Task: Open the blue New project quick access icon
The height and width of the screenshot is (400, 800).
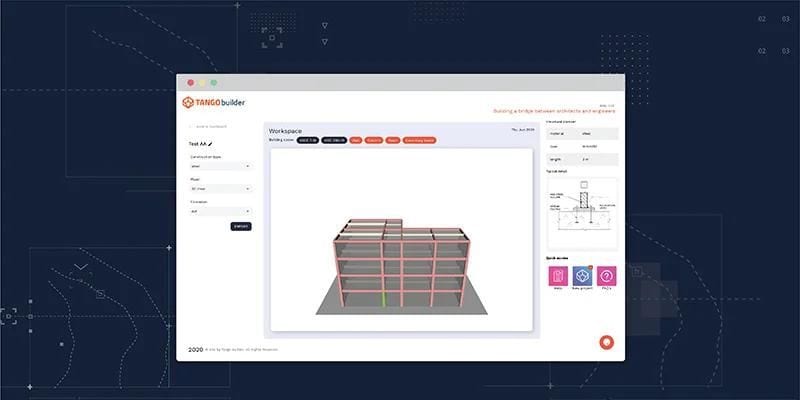Action: point(582,276)
